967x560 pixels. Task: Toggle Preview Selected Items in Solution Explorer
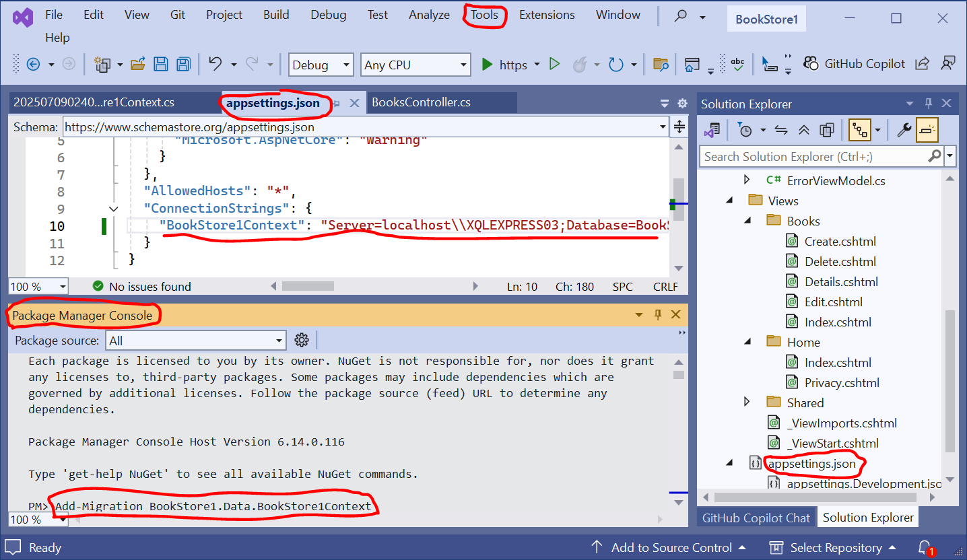coord(927,130)
